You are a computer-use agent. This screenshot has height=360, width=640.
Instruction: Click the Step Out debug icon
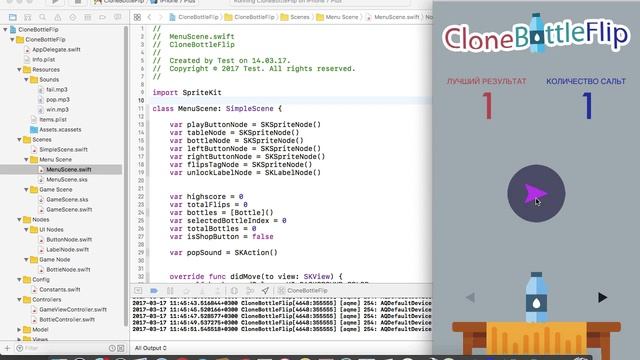pos(218,291)
